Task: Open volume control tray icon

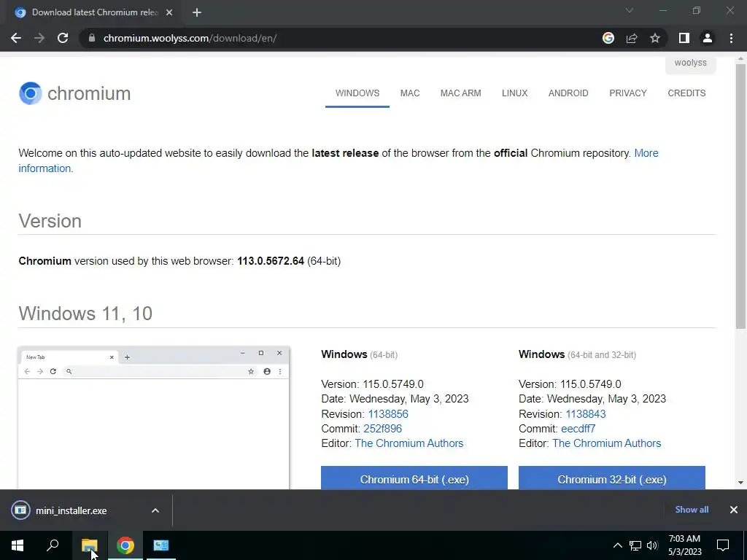Action: click(x=652, y=545)
